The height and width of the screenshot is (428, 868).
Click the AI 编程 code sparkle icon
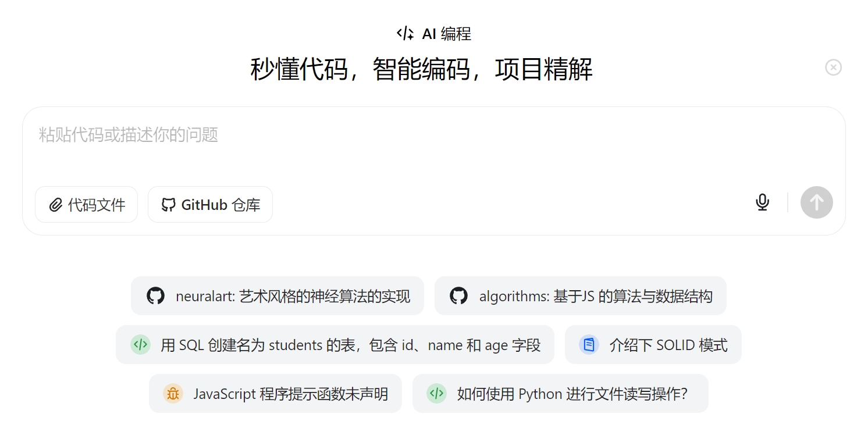tap(405, 34)
